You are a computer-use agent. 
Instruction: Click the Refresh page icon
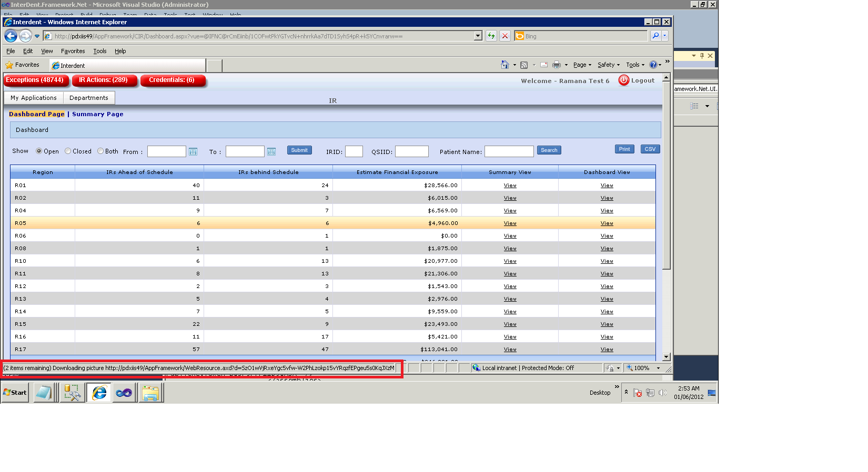click(491, 36)
